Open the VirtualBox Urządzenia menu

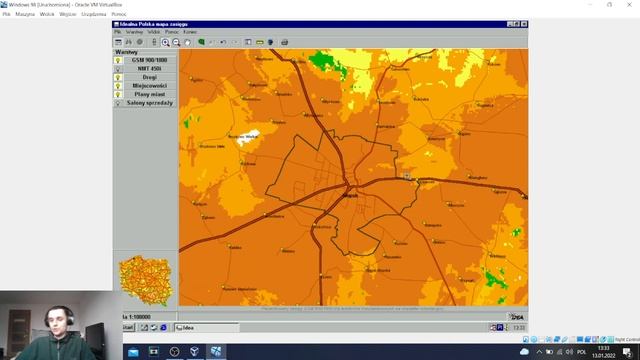(93, 14)
